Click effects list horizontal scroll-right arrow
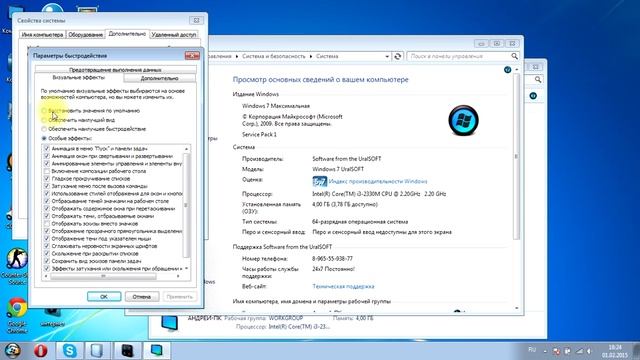 point(178,276)
